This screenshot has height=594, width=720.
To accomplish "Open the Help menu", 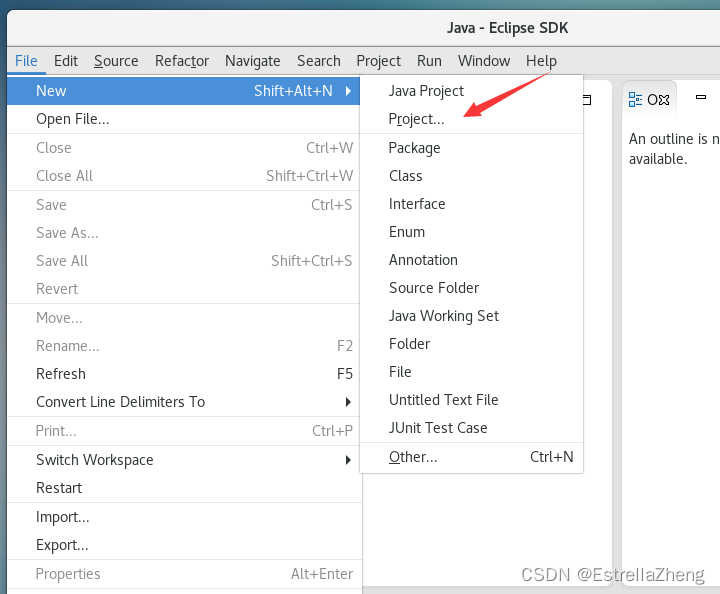I will coord(541,61).
